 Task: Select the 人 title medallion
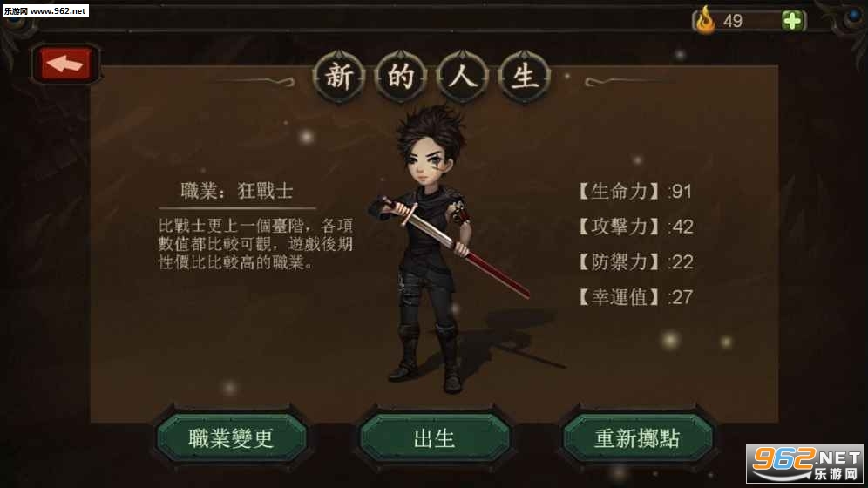pyautogui.click(x=462, y=77)
